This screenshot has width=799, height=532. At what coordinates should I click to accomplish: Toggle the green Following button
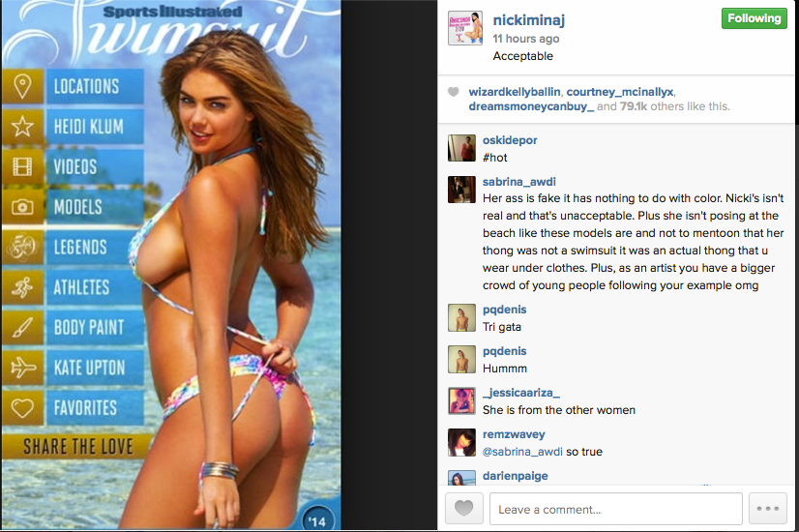click(x=755, y=18)
